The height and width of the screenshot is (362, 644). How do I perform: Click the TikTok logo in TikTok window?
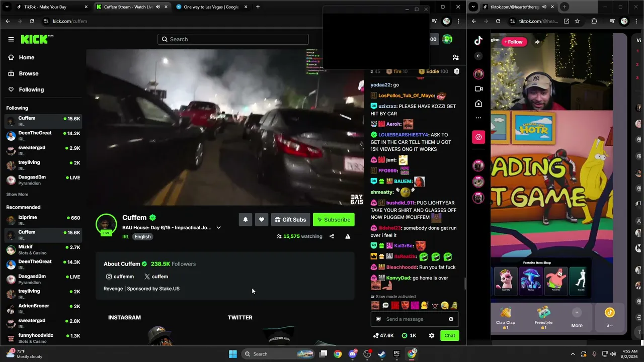(x=478, y=41)
